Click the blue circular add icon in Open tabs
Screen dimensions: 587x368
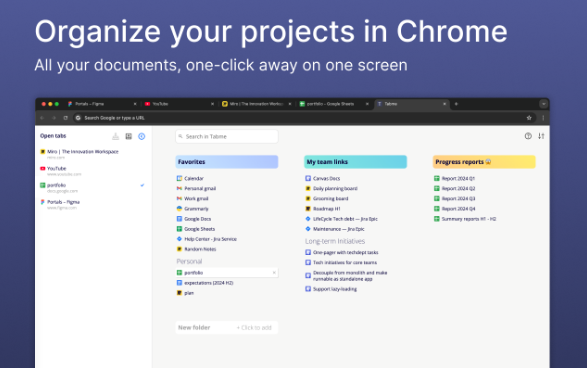pyautogui.click(x=142, y=136)
